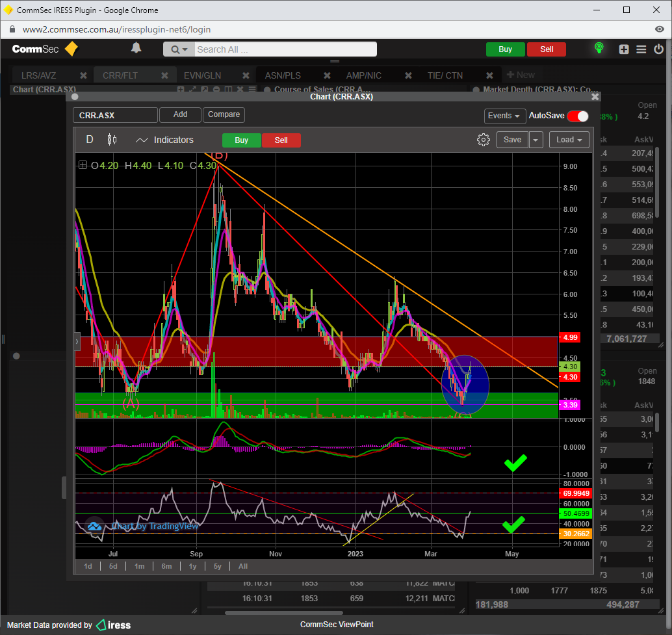Close the EVN/GLN tab
672x635 pixels.
[246, 75]
